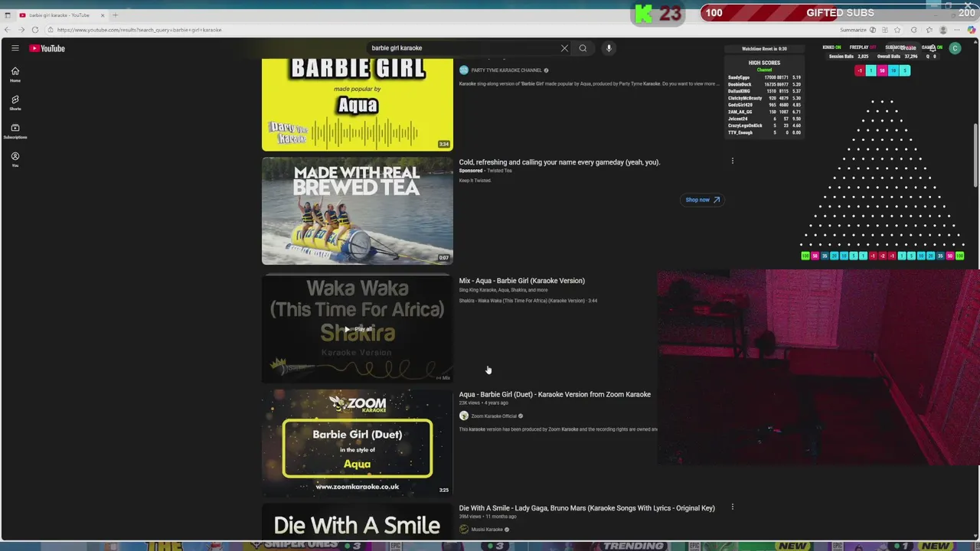Open browser settings and more menu
This screenshot has width=980, height=551.
click(x=957, y=30)
